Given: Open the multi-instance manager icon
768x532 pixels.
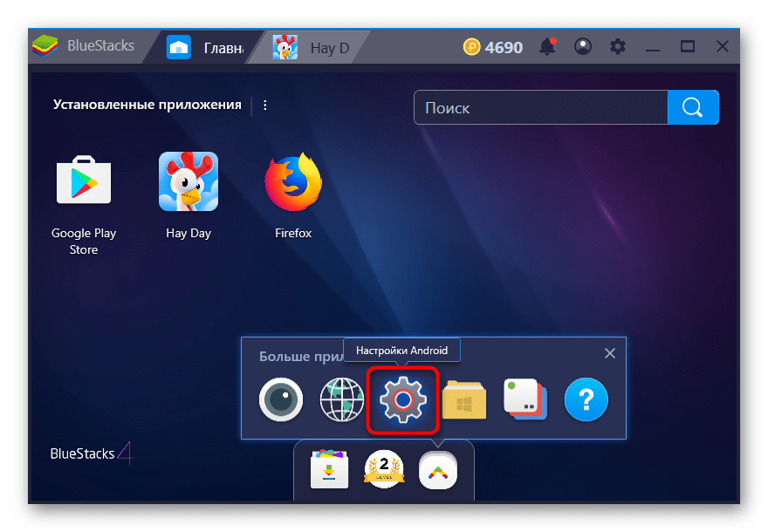Looking at the screenshot, I should [525, 400].
